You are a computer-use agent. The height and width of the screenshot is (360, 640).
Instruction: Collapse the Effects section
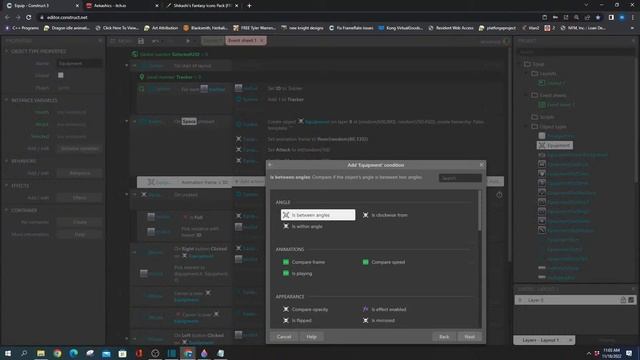pos(7,186)
